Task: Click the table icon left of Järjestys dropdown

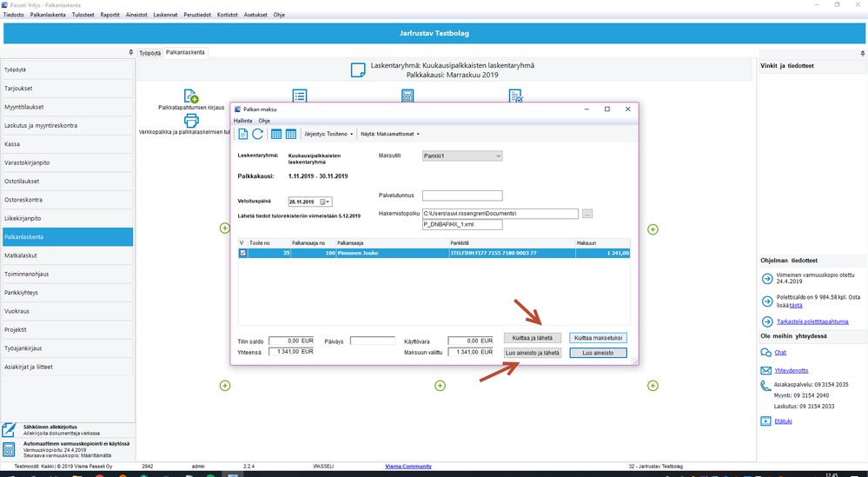Action: (290, 134)
